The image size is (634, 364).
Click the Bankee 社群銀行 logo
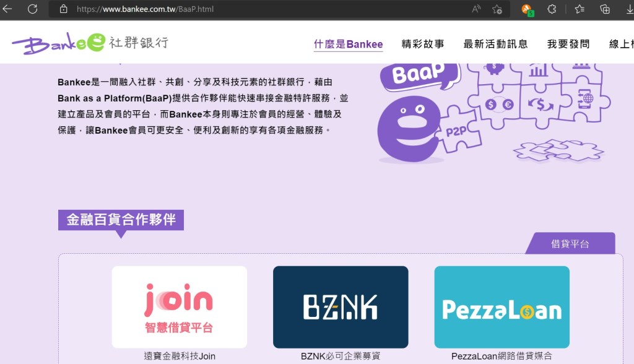coord(90,43)
